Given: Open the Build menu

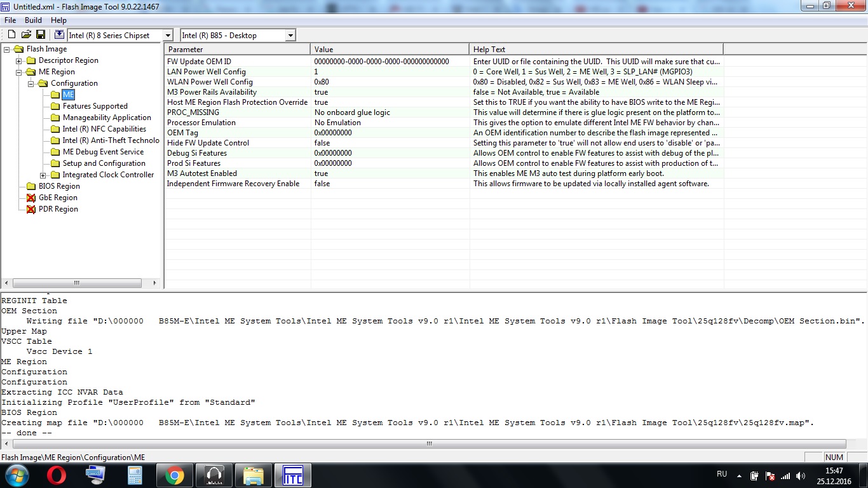Looking at the screenshot, I should point(33,20).
